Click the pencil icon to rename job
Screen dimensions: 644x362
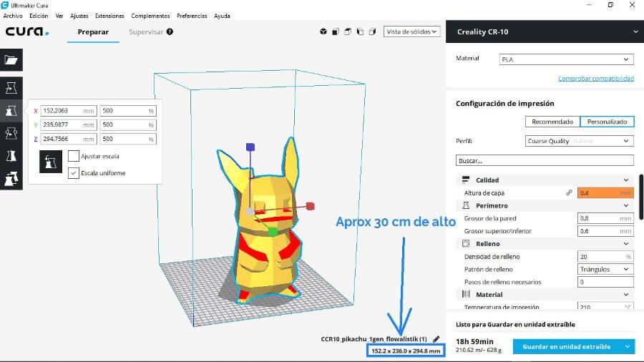(x=436, y=339)
